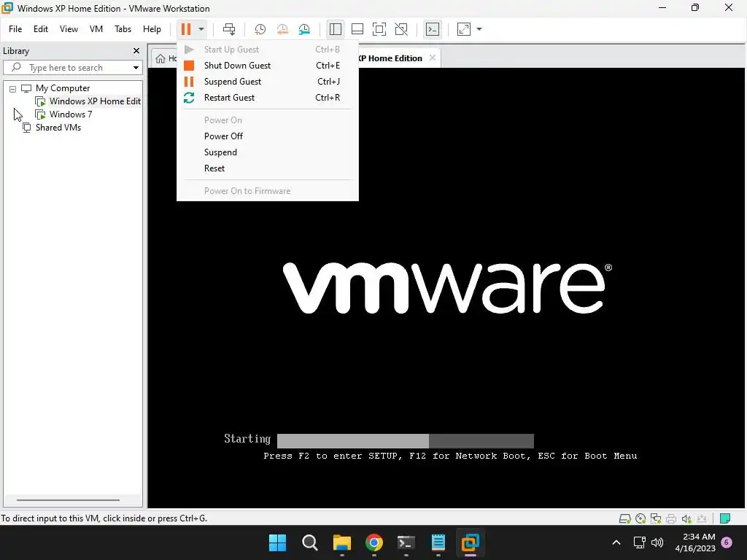
Task: Select Shared VMs in the library
Action: click(58, 128)
